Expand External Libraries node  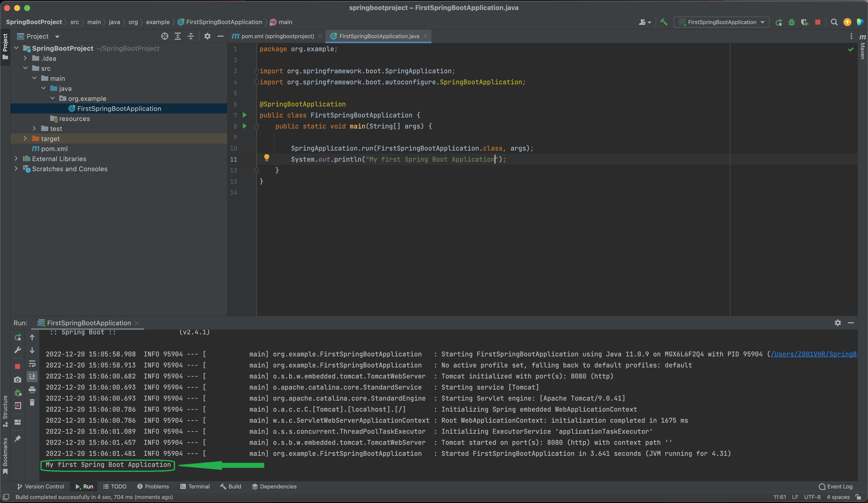click(16, 159)
